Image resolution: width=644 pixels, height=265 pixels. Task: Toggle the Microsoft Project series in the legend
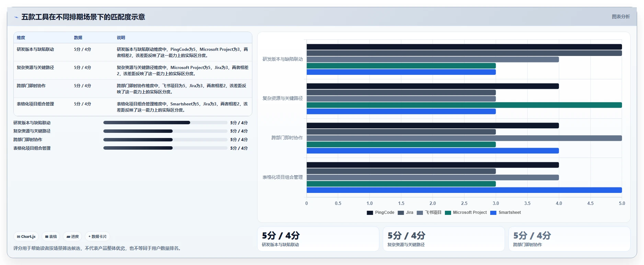click(466, 213)
